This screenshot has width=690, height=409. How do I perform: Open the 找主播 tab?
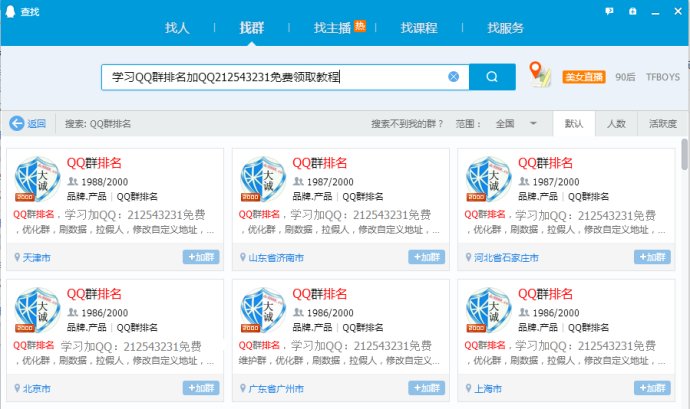point(334,28)
